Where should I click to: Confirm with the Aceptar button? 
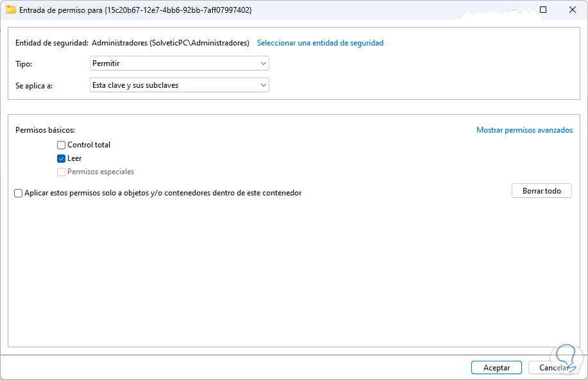click(x=496, y=368)
